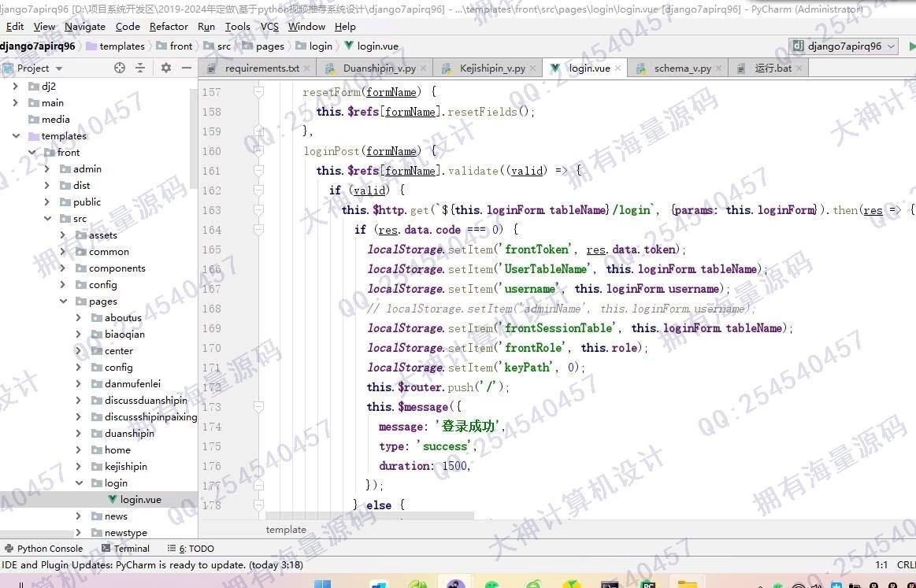This screenshot has height=588, width=916.
Task: Close the Duanshipin_v.py tab
Action: 424,68
